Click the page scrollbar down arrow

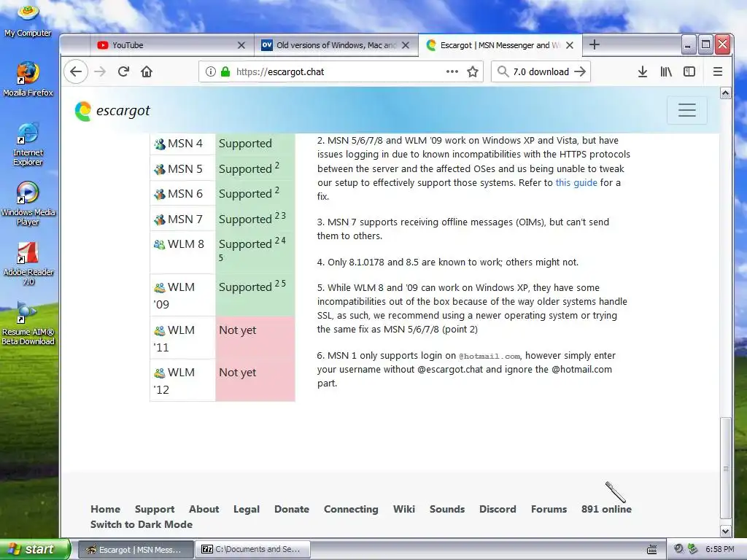[x=725, y=531]
